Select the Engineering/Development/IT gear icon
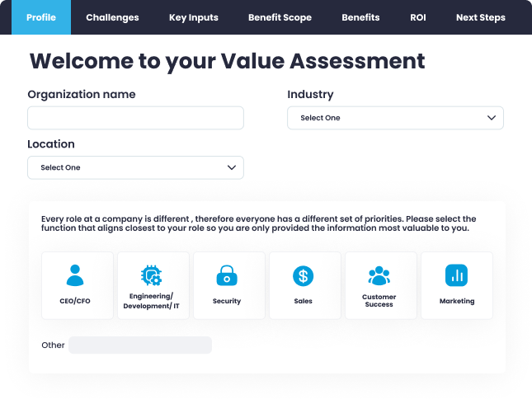Image resolution: width=532 pixels, height=399 pixels. [x=151, y=275]
